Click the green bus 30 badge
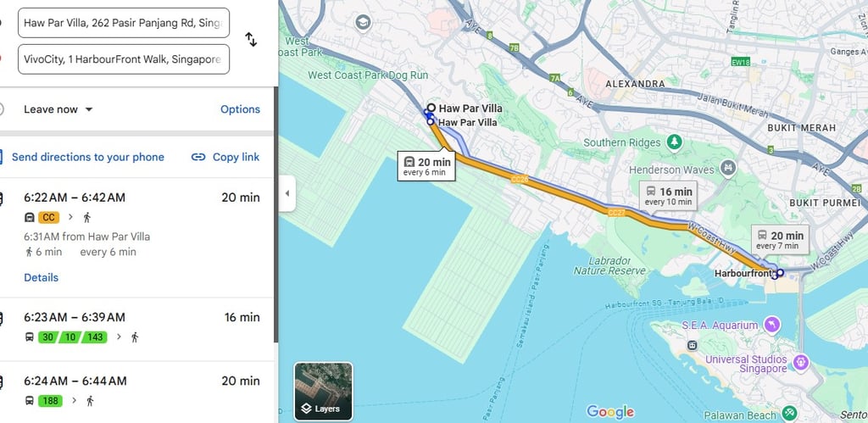Screen dimensions: 868x423 tap(48, 337)
